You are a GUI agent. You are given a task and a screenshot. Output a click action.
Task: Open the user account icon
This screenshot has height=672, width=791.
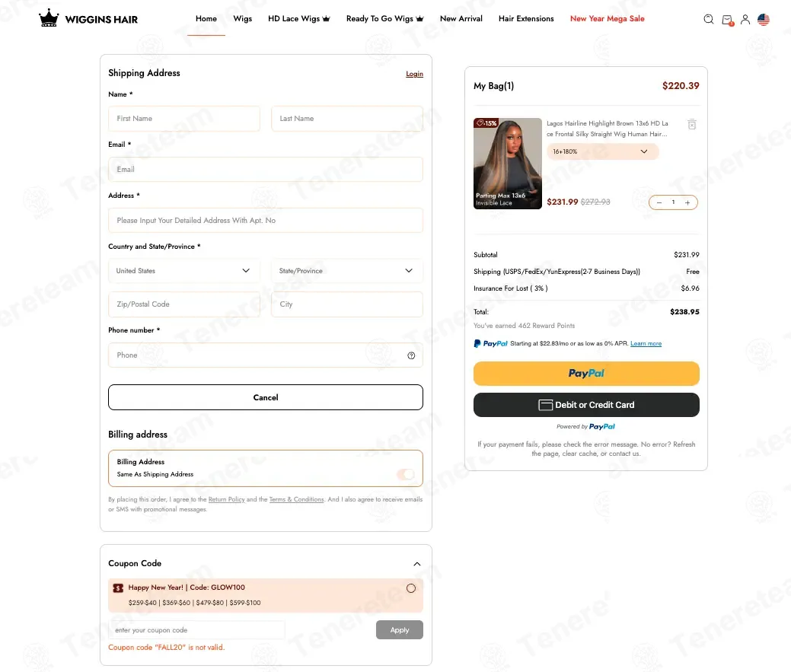[x=745, y=19]
